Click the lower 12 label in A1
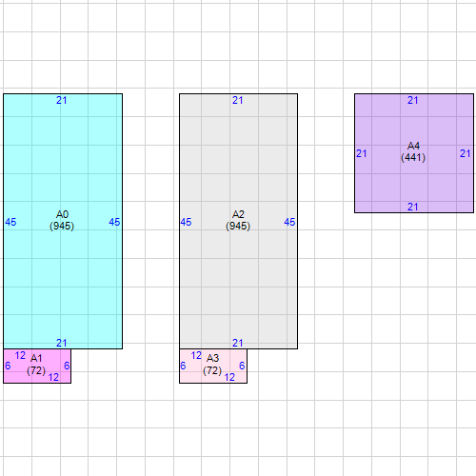The width and height of the screenshot is (476, 476). (53, 377)
